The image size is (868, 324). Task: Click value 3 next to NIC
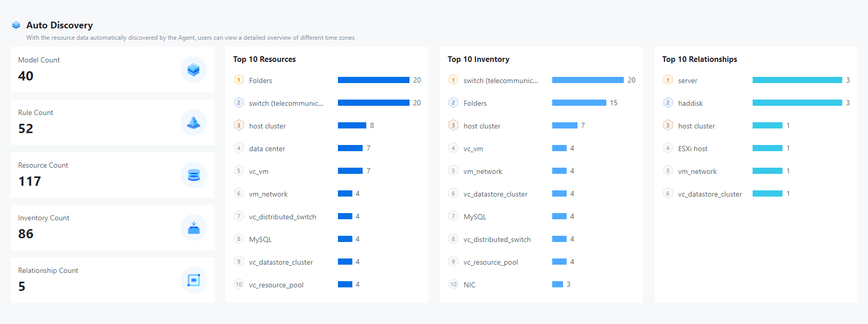point(568,284)
